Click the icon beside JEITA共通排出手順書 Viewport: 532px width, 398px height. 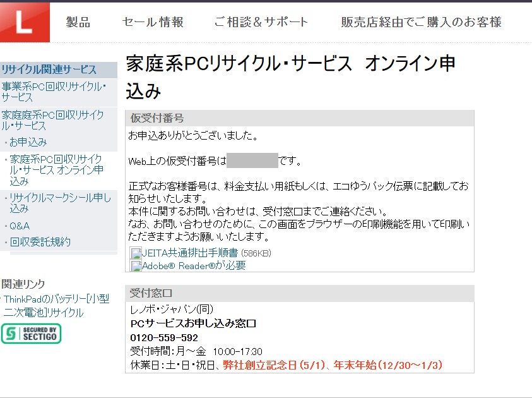136,253
